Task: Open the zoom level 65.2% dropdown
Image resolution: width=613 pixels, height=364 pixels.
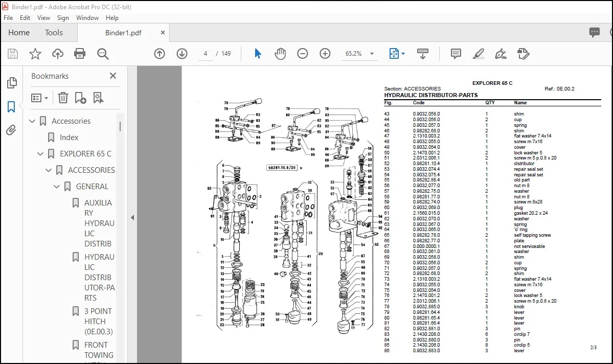Action: tap(372, 54)
